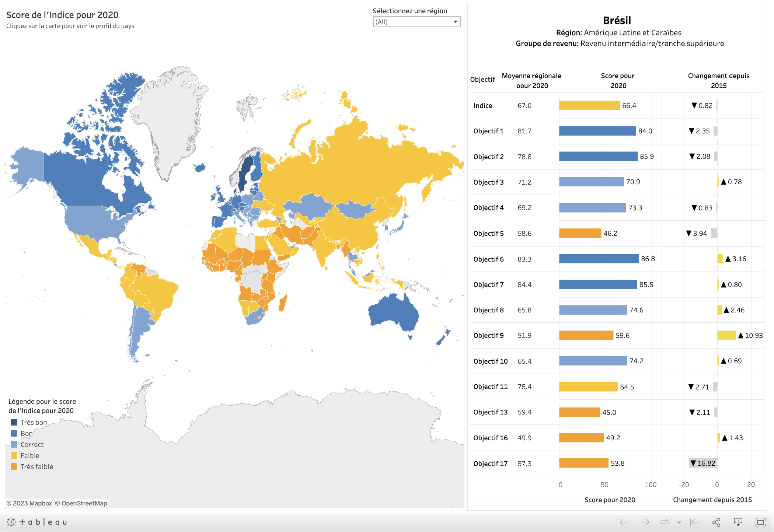Click the Redo forward-arrow icon
Image resolution: width=774 pixels, height=532 pixels.
tap(645, 522)
